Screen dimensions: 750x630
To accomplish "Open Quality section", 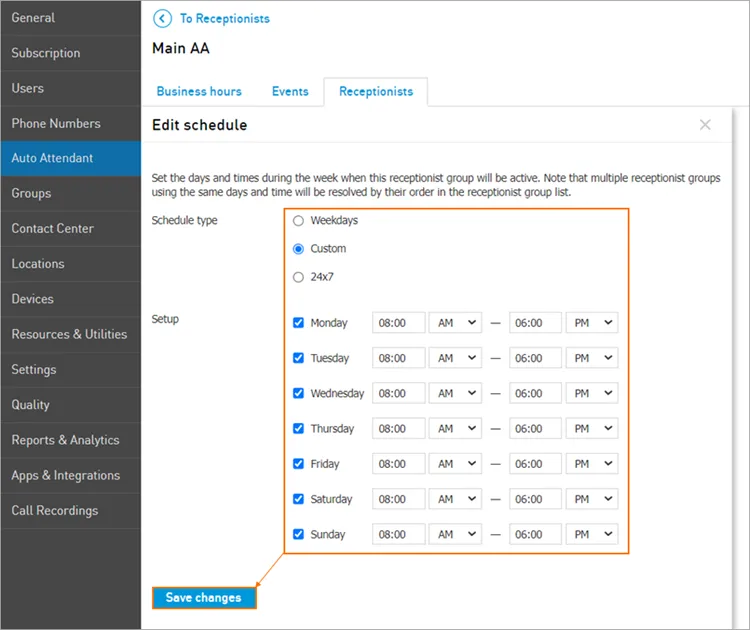I will pos(71,405).
